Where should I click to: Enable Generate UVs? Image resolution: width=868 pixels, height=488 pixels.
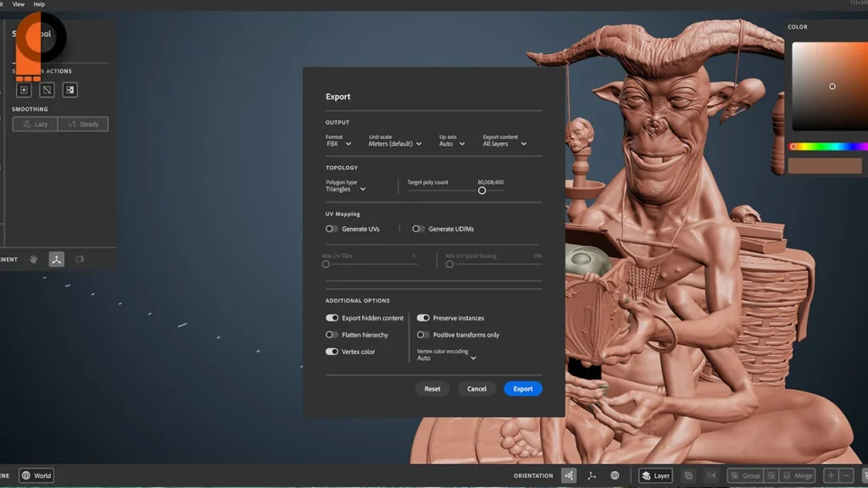point(330,228)
